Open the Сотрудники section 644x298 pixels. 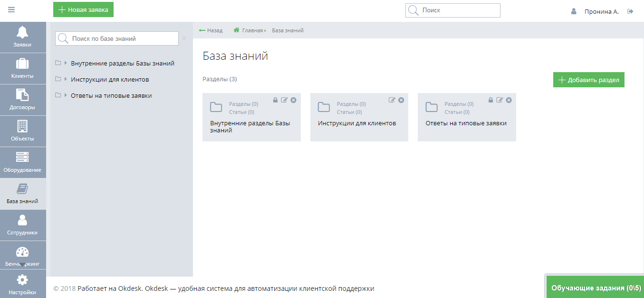click(23, 224)
